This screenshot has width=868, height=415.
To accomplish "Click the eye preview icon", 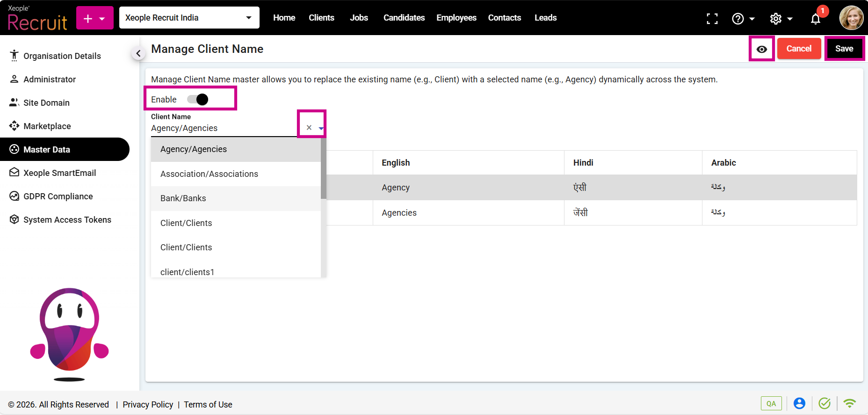I will coord(761,49).
